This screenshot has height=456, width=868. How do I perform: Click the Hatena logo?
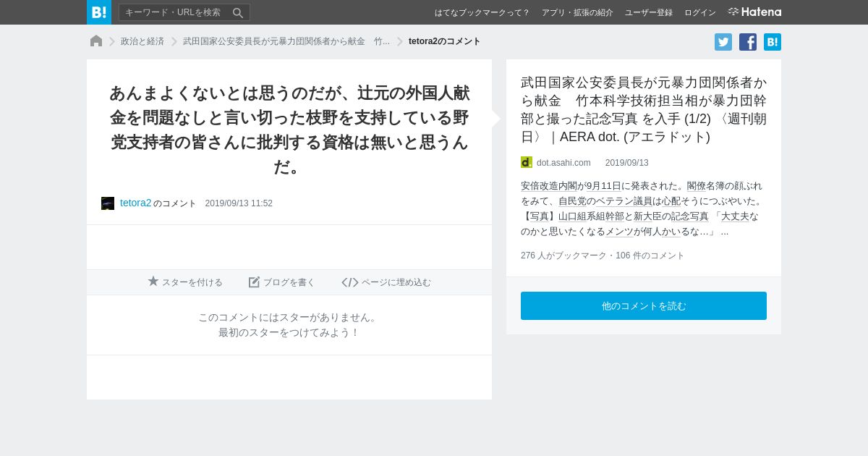pyautogui.click(x=754, y=12)
